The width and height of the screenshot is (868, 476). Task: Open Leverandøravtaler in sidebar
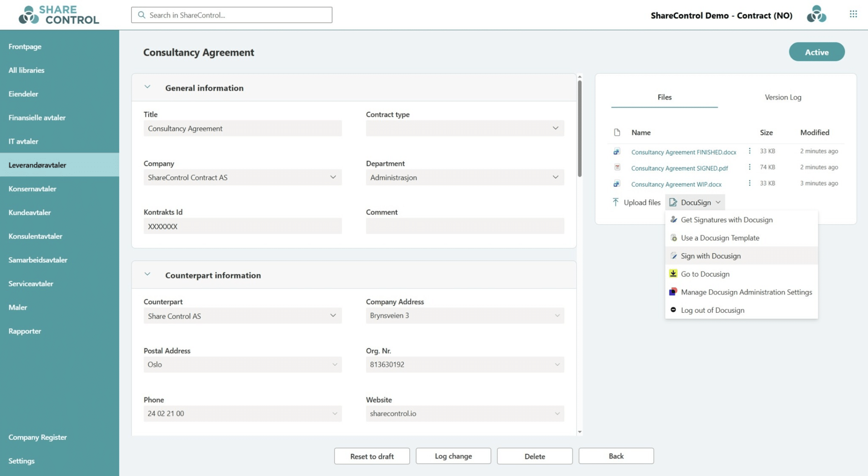[60, 165]
